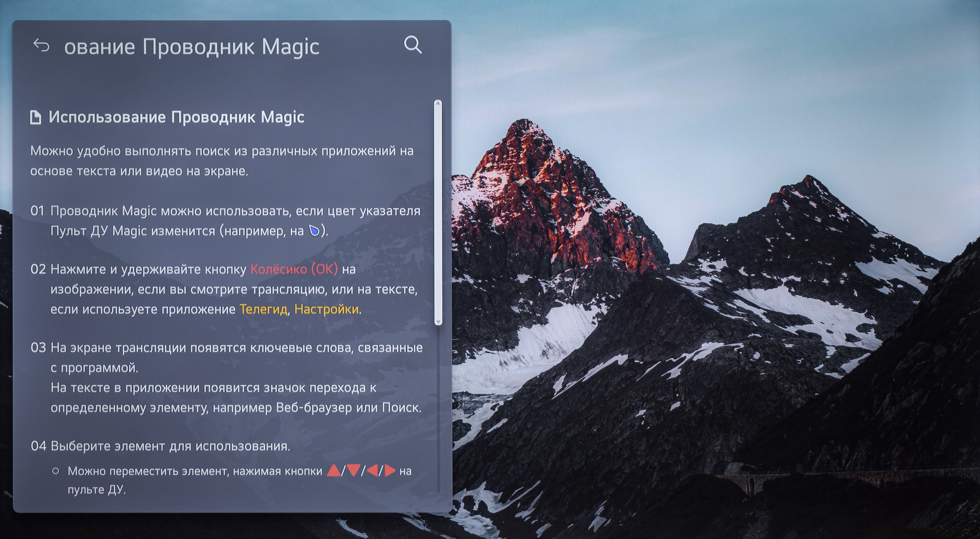Click the blue Magic pointer icon

pyautogui.click(x=314, y=231)
